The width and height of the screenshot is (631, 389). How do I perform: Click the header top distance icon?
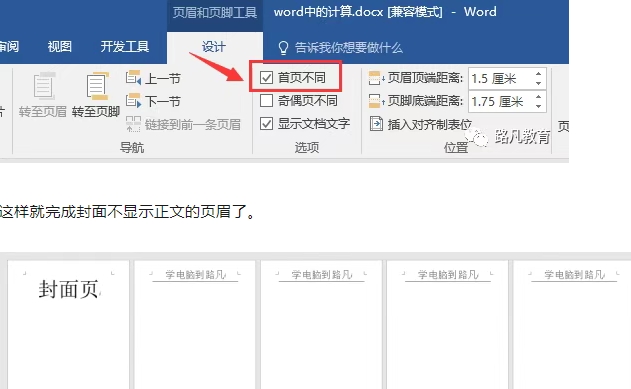(x=376, y=78)
